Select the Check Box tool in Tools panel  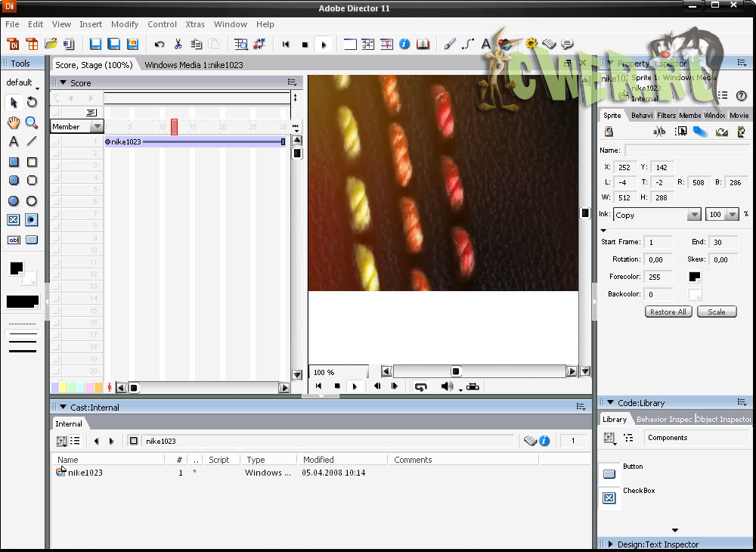[14, 220]
